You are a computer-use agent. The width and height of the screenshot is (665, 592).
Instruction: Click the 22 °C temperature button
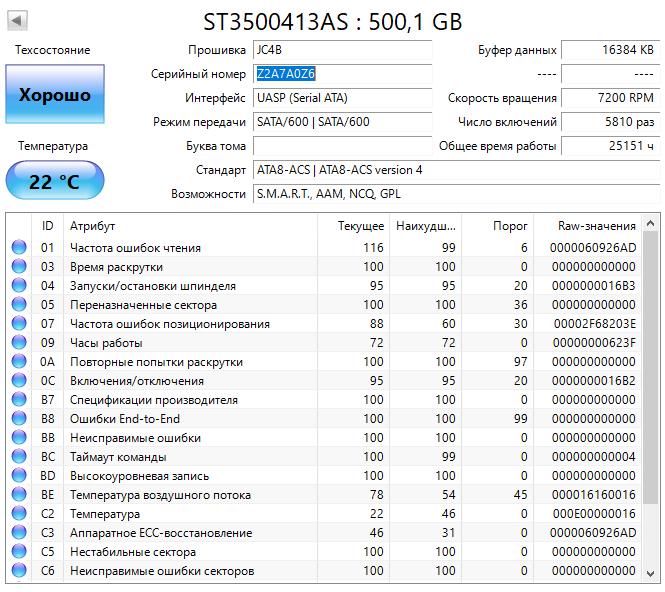click(54, 182)
